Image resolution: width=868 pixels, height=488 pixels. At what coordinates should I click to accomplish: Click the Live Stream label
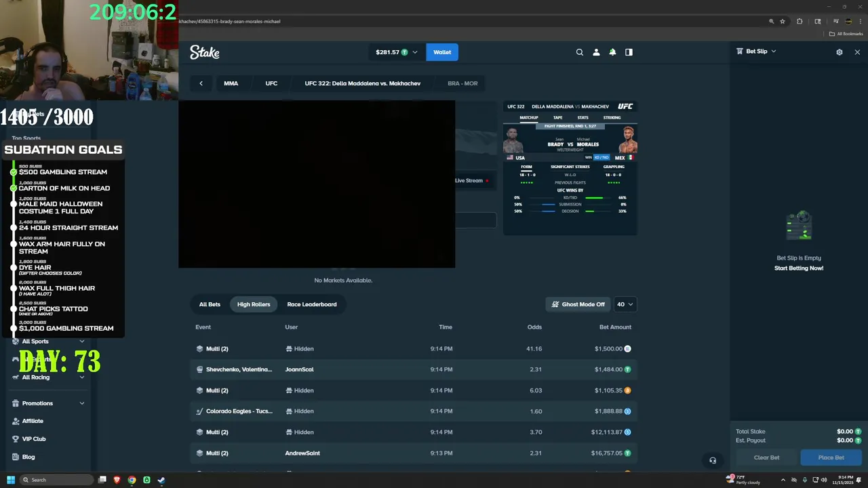[469, 180]
